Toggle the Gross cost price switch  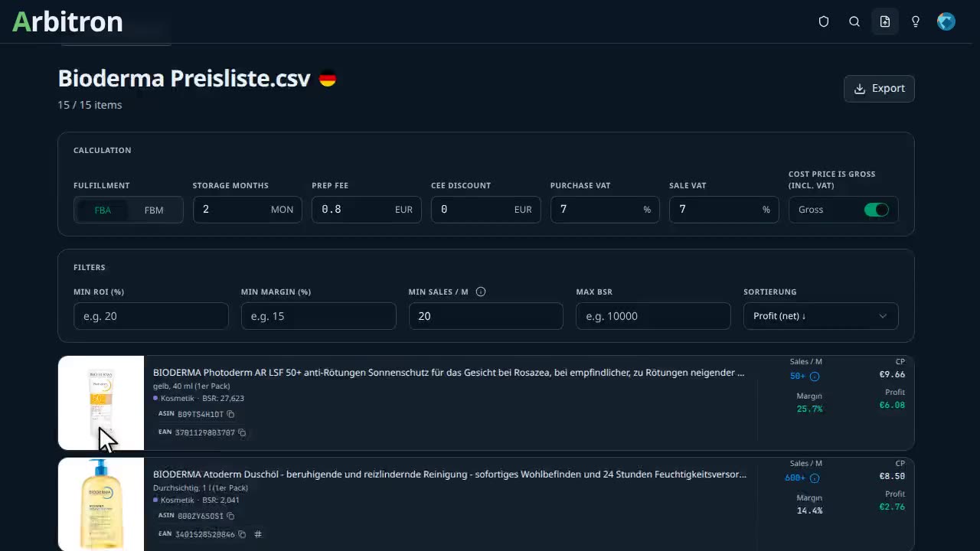point(877,210)
